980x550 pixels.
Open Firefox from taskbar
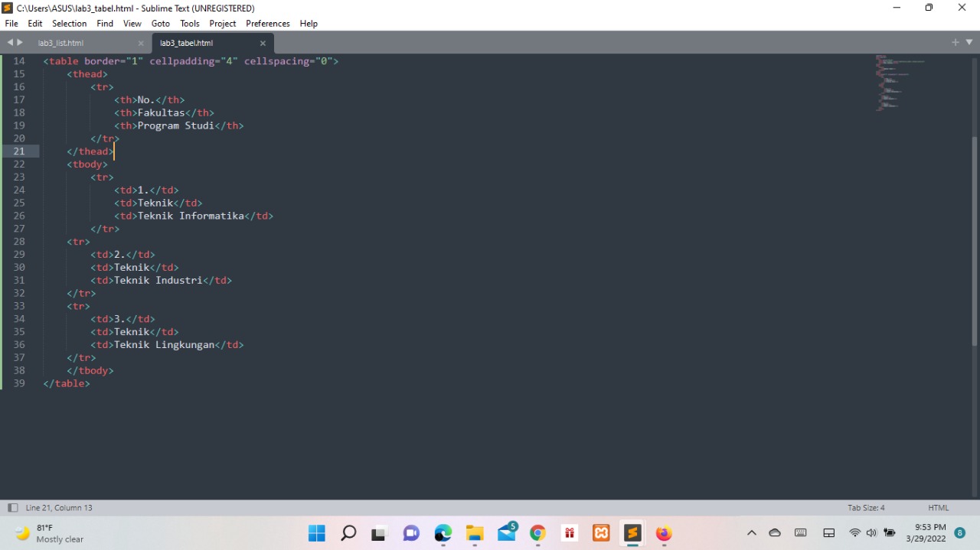point(664,533)
